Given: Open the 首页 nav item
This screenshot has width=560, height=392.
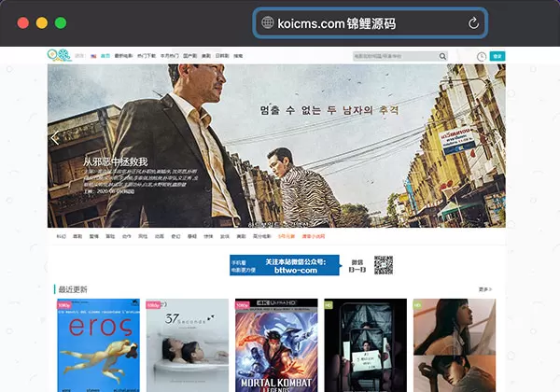Looking at the screenshot, I should (105, 56).
